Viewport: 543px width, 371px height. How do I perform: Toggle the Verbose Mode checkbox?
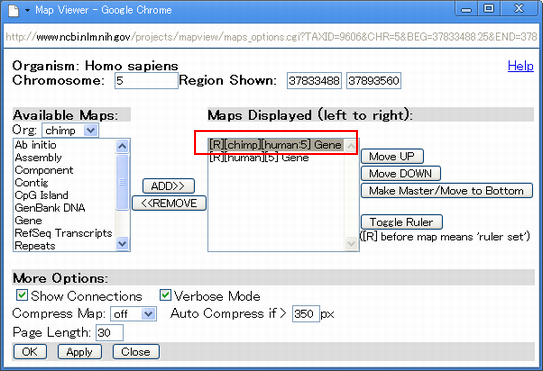(x=165, y=295)
